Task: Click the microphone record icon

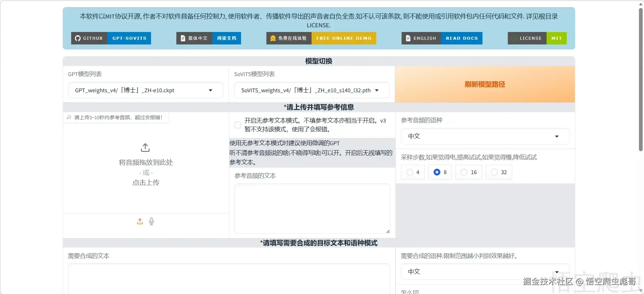Action: tap(152, 221)
